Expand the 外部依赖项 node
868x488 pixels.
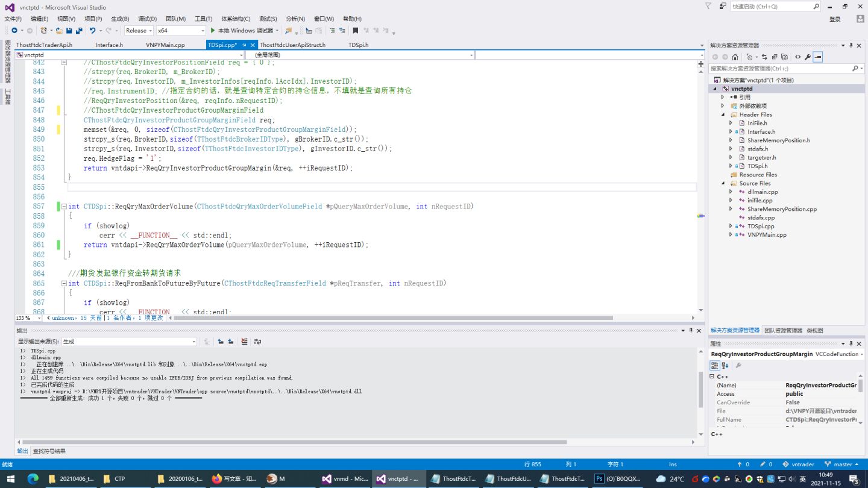(x=723, y=106)
